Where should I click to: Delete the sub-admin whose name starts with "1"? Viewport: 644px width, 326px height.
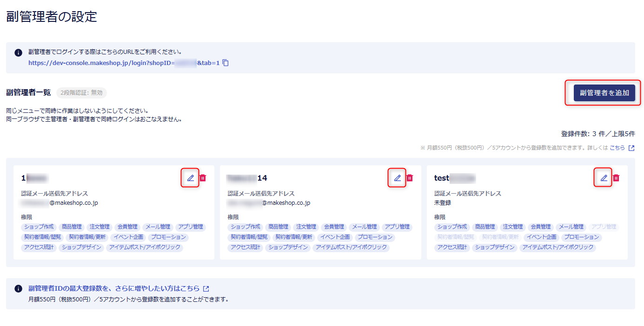click(203, 178)
